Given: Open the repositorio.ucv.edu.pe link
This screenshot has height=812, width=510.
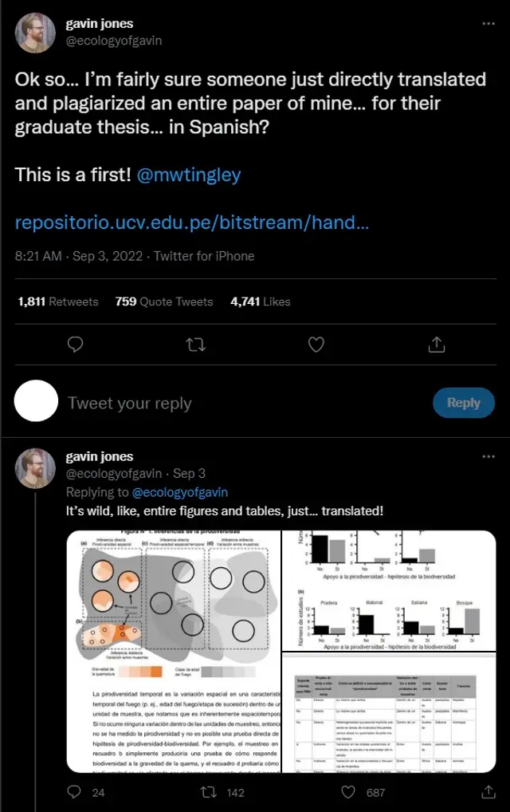Looking at the screenshot, I should click(191, 223).
